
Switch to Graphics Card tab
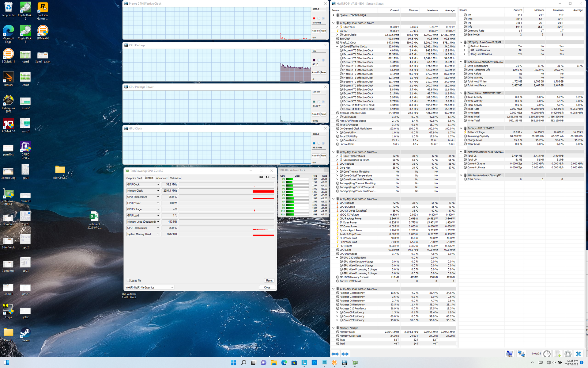pos(134,178)
